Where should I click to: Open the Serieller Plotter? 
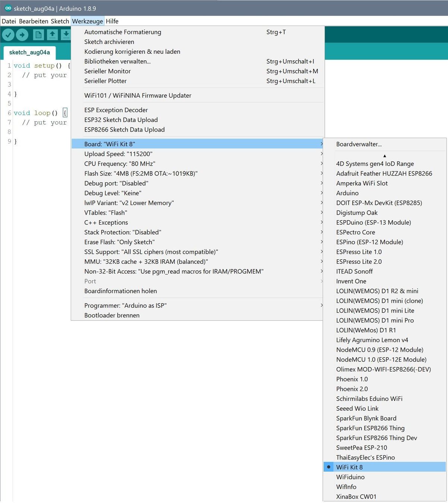pos(197,81)
